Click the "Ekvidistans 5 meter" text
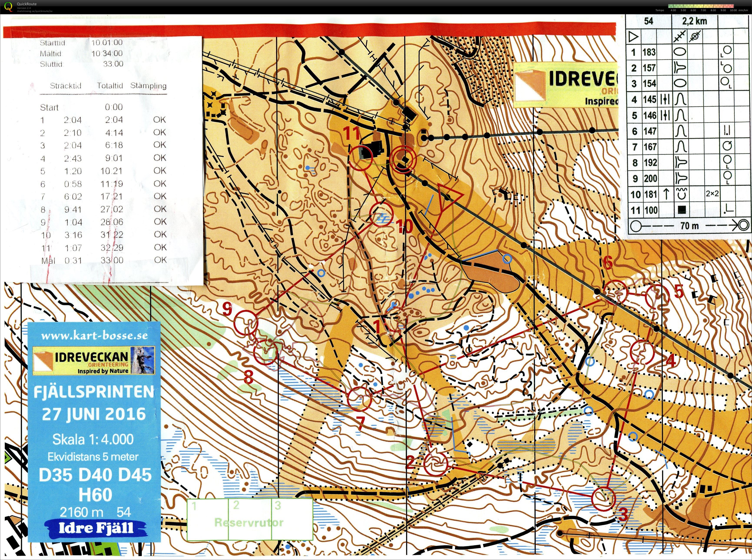This screenshot has height=560, width=752. tap(93, 457)
